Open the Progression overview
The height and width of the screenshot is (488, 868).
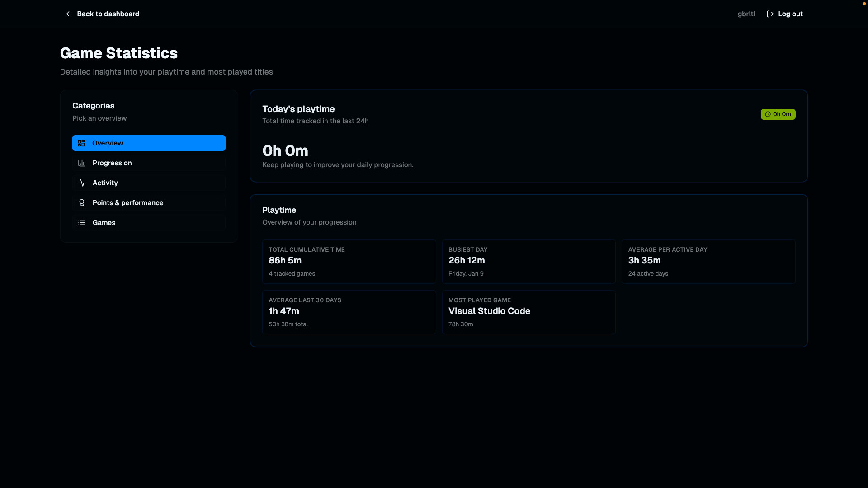pyautogui.click(x=149, y=163)
